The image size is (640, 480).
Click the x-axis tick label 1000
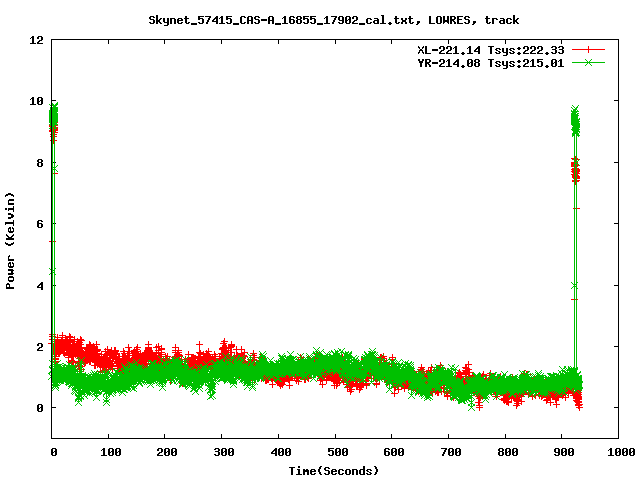click(x=621, y=452)
